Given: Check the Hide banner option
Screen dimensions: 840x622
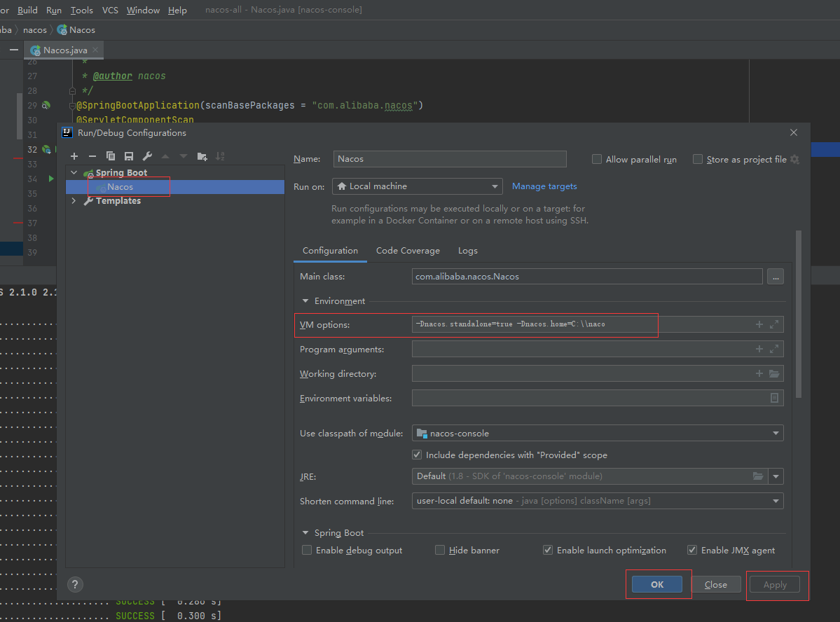Looking at the screenshot, I should coord(440,551).
